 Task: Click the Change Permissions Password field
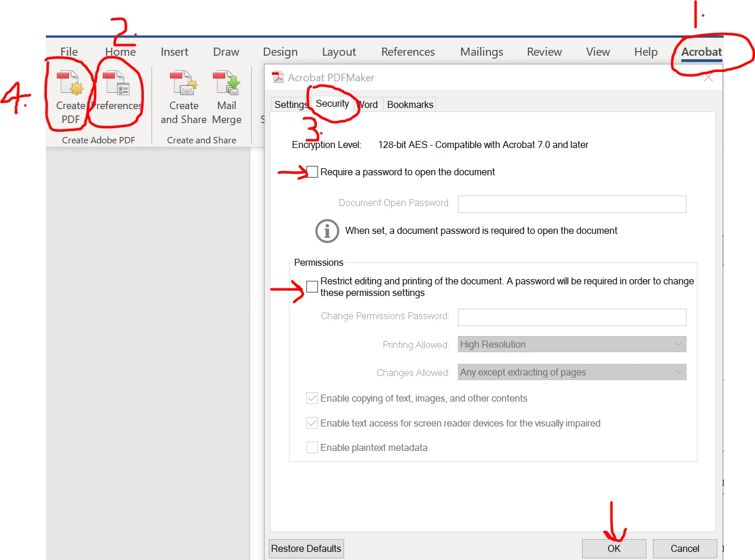[572, 317]
